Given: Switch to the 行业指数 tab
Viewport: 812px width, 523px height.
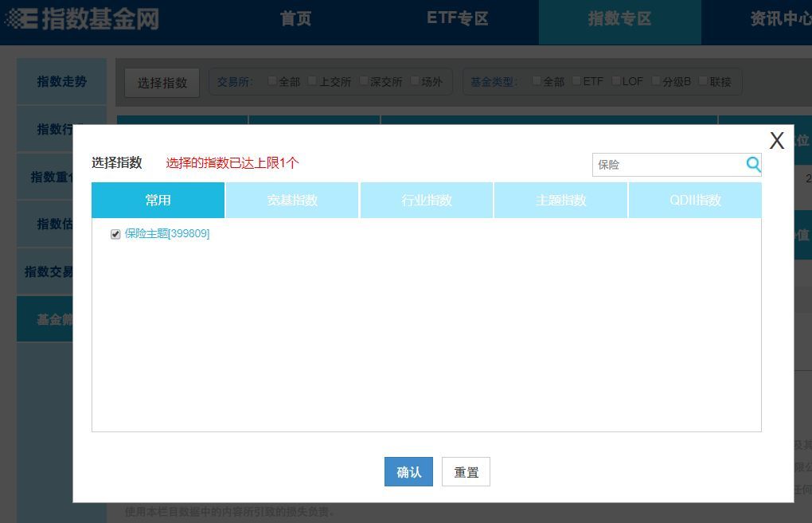Looking at the screenshot, I should click(426, 200).
